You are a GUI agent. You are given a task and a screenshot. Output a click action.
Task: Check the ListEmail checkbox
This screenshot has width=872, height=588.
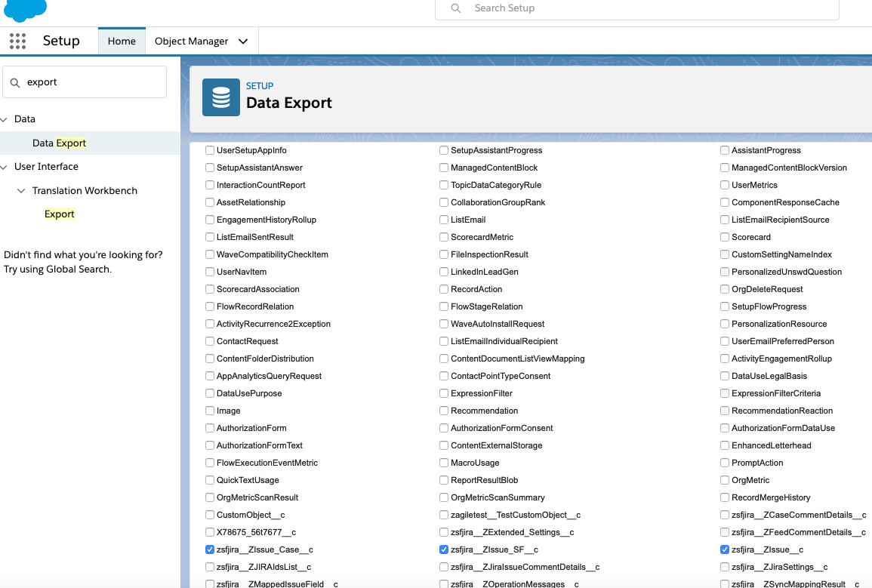pos(444,220)
